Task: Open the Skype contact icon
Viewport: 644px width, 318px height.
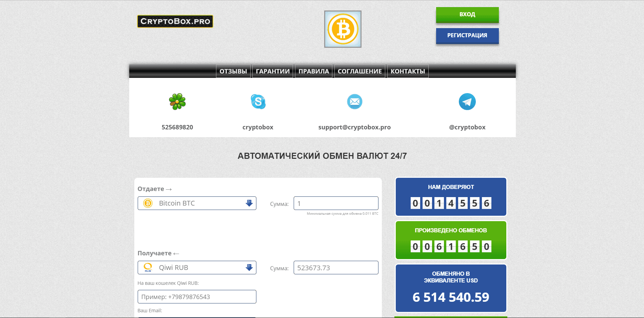Action: (258, 101)
